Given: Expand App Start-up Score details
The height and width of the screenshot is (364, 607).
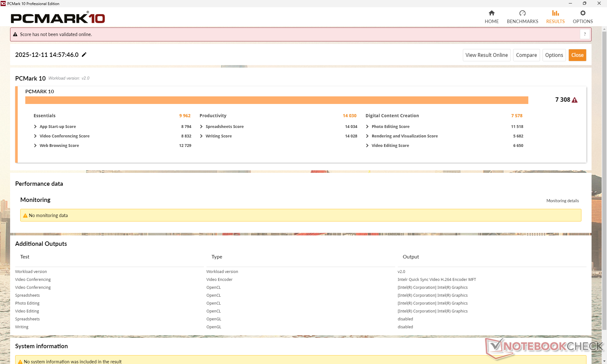Looking at the screenshot, I should click(x=35, y=126).
